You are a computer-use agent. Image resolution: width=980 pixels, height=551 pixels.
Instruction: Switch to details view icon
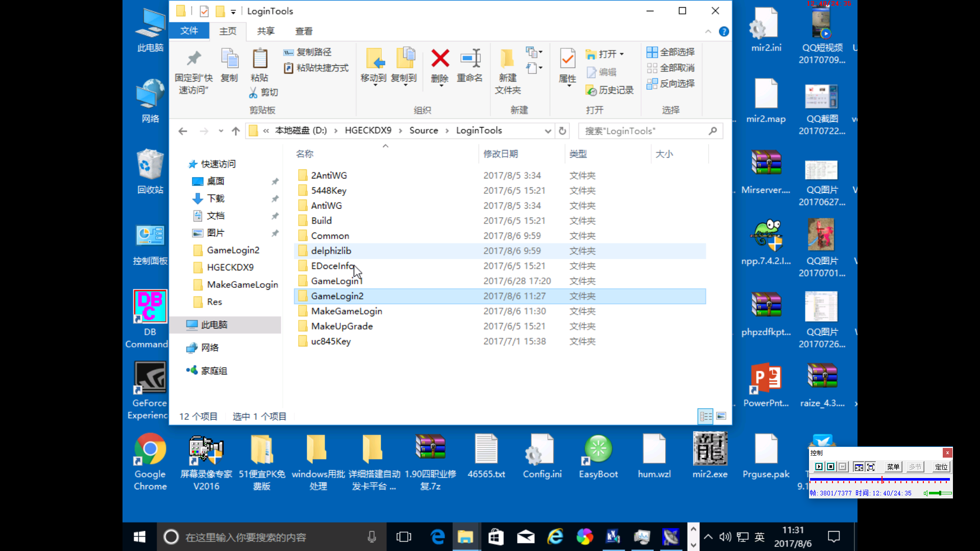point(705,417)
